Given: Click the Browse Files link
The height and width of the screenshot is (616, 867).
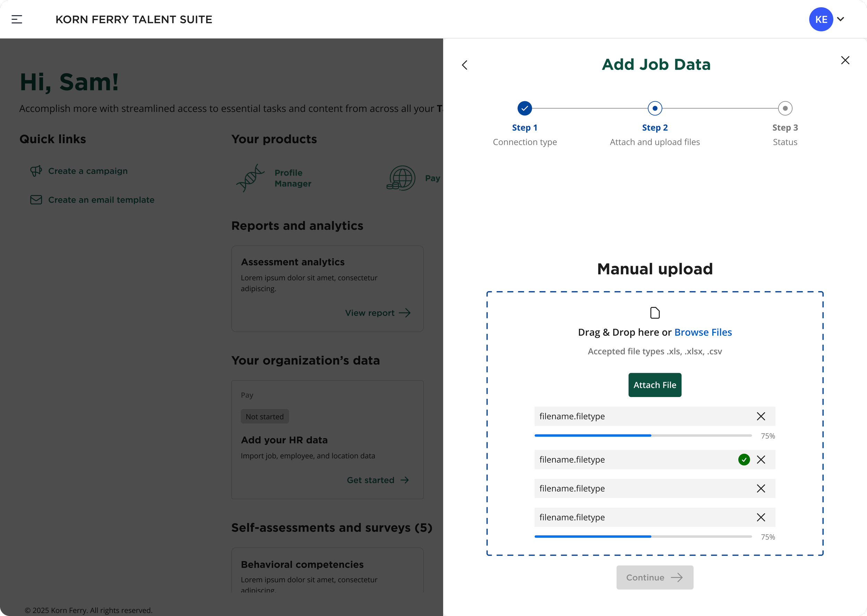Looking at the screenshot, I should tap(703, 332).
